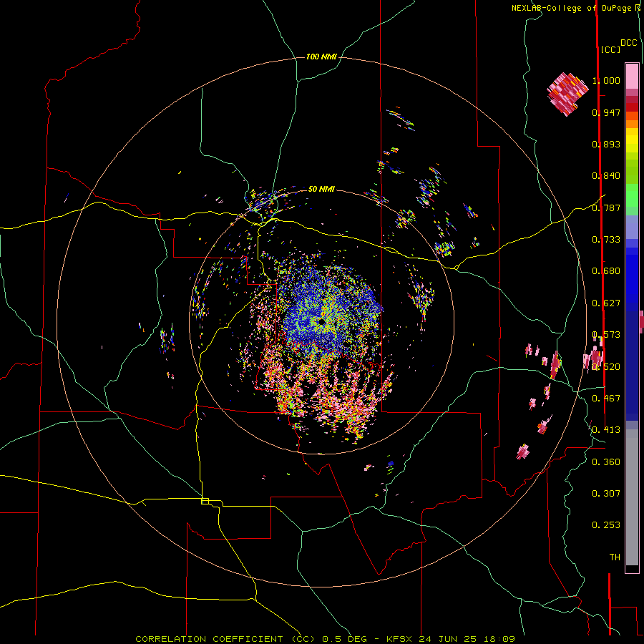The image size is (644, 644).
Task: Click the 100 NMI range ring label
Action: click(x=321, y=57)
